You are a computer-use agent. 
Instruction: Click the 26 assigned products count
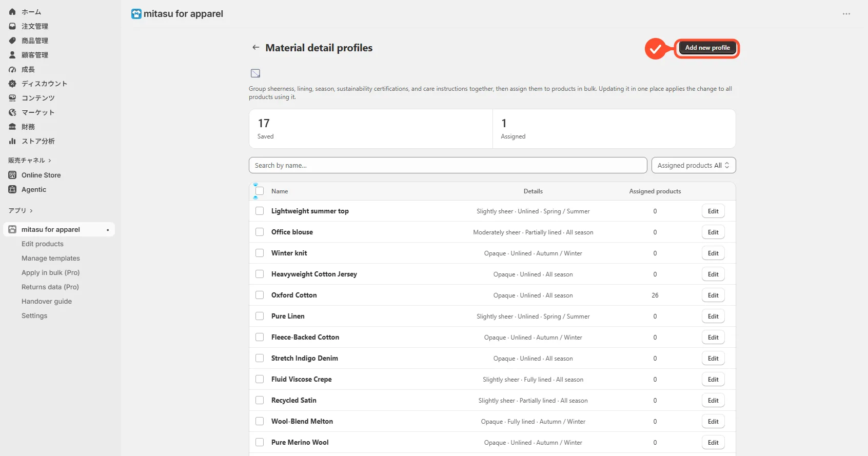pyautogui.click(x=655, y=295)
